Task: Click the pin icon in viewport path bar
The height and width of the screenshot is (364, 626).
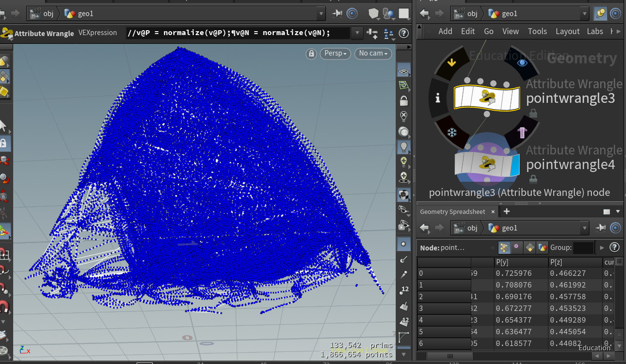Action: (338, 14)
